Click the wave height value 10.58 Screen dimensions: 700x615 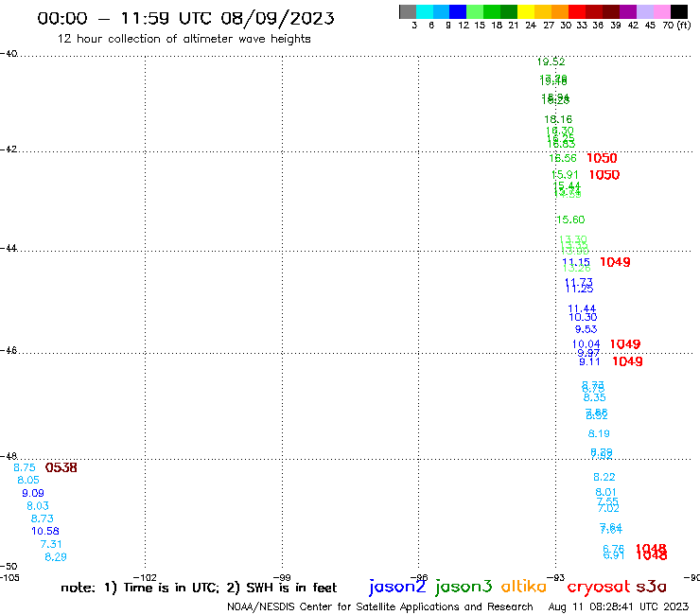tap(45, 531)
